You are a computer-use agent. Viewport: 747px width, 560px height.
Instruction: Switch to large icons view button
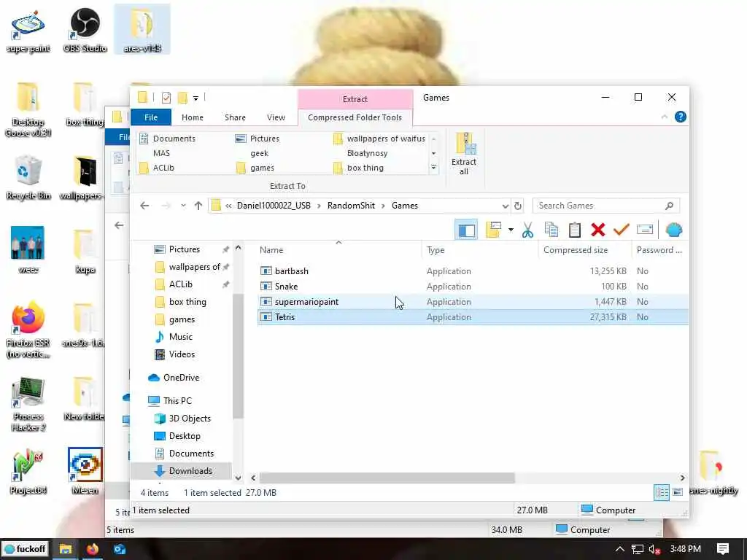(678, 492)
